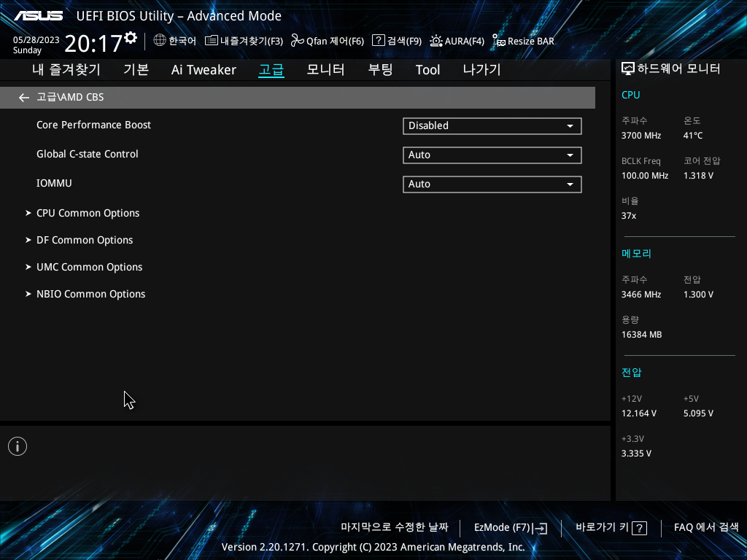The image size is (747, 560).
Task: Click the 고급\AMD CBS breadcrumb text
Action: tap(70, 97)
